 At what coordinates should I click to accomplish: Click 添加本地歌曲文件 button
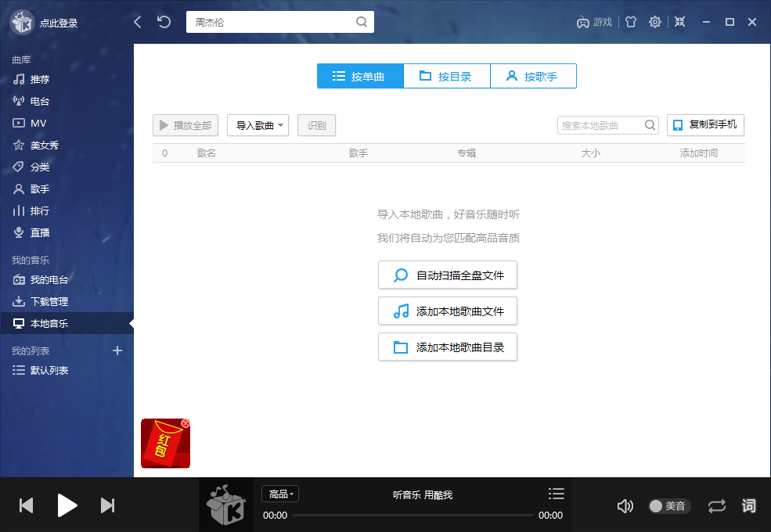(448, 311)
